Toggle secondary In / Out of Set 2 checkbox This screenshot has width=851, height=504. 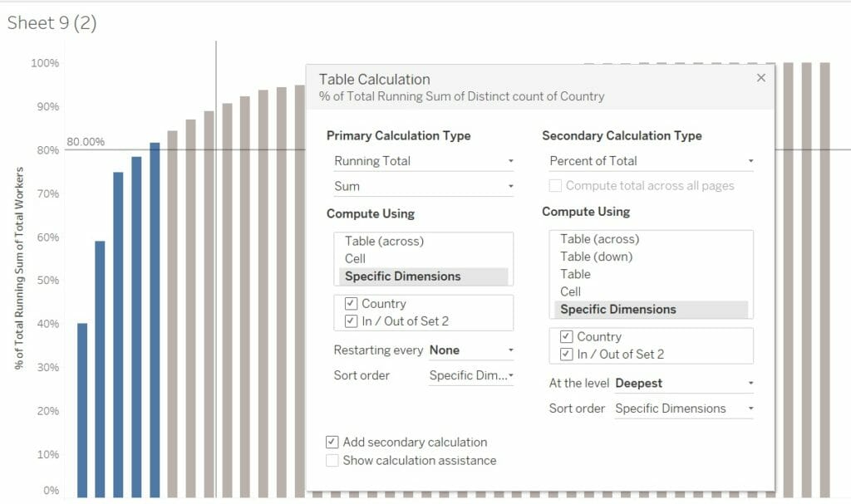click(x=566, y=355)
